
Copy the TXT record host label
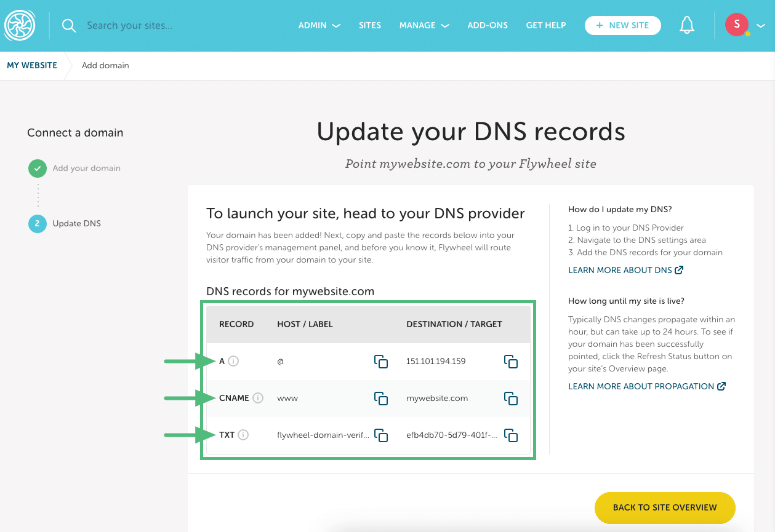coord(381,435)
